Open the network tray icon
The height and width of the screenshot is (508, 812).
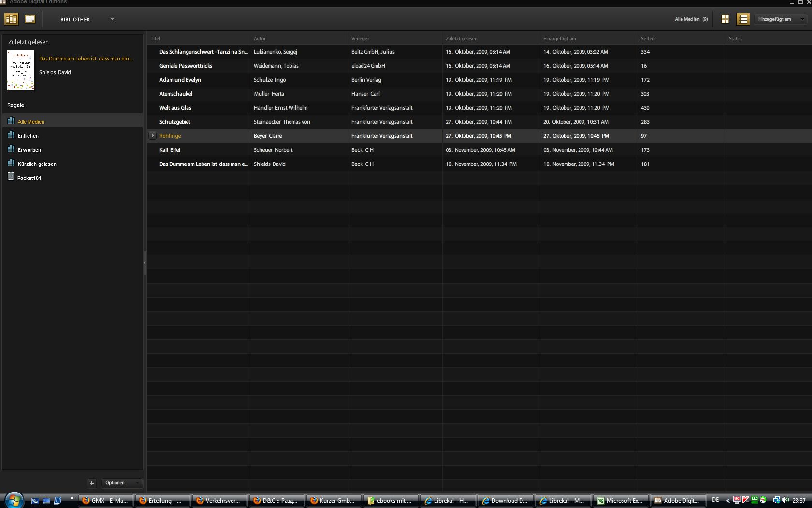[776, 500]
